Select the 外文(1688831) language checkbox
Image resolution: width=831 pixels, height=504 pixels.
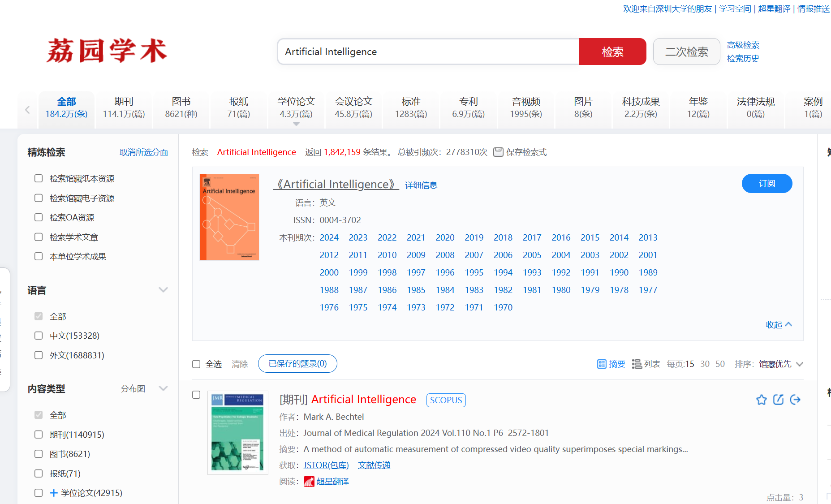(x=39, y=355)
